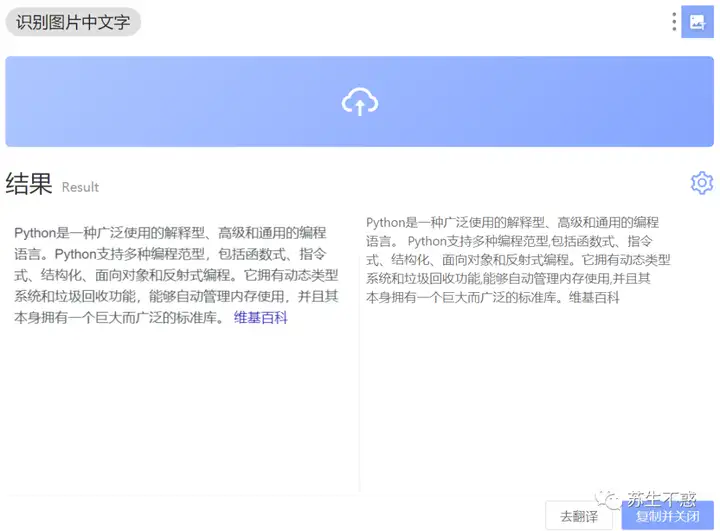
Task: Click right pane line ending 维基百科
Action: click(x=493, y=297)
